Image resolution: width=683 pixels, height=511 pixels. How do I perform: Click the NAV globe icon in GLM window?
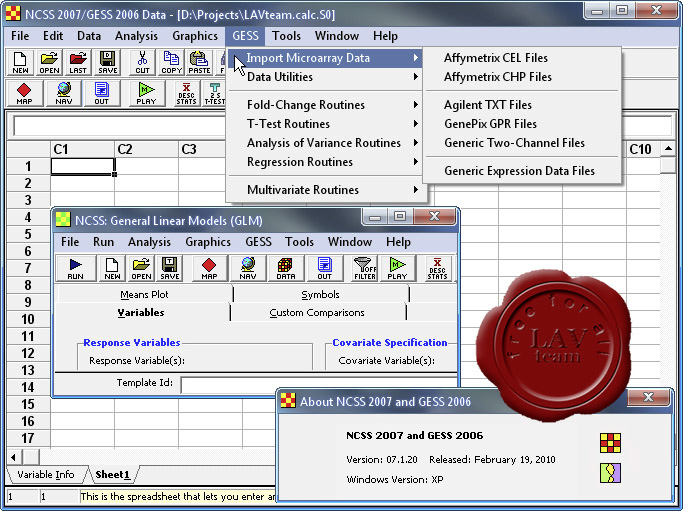(x=247, y=268)
